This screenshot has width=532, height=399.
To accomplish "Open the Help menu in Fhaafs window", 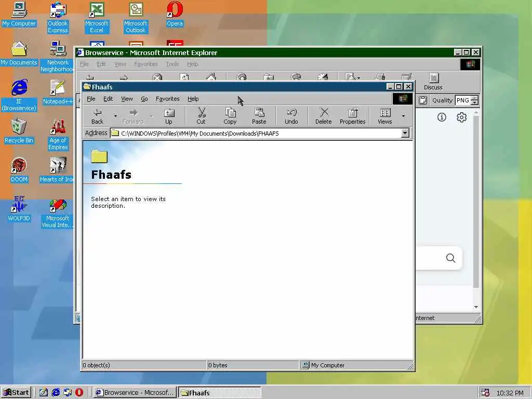I will pyautogui.click(x=193, y=99).
